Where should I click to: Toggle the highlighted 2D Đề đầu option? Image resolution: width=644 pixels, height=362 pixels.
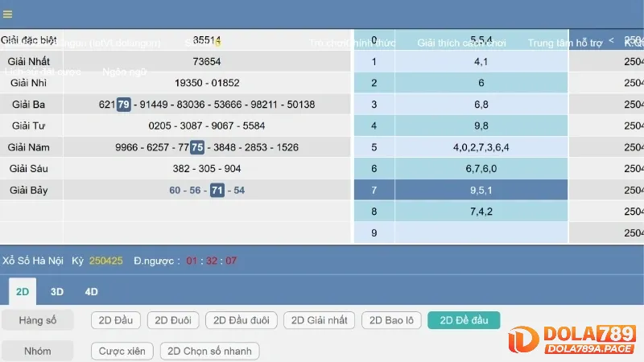tap(464, 320)
